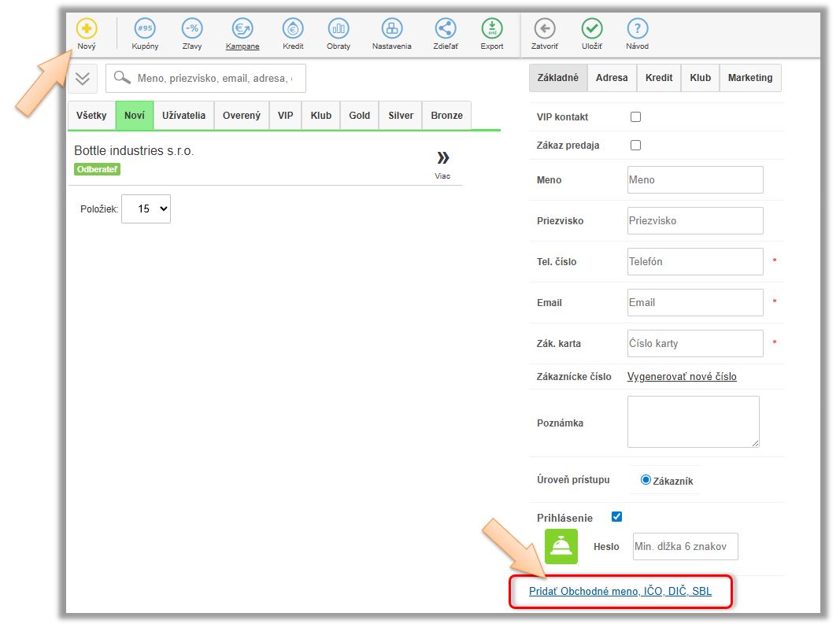The image size is (840, 624).
Task: Select the Zákazník radio button
Action: (x=646, y=480)
